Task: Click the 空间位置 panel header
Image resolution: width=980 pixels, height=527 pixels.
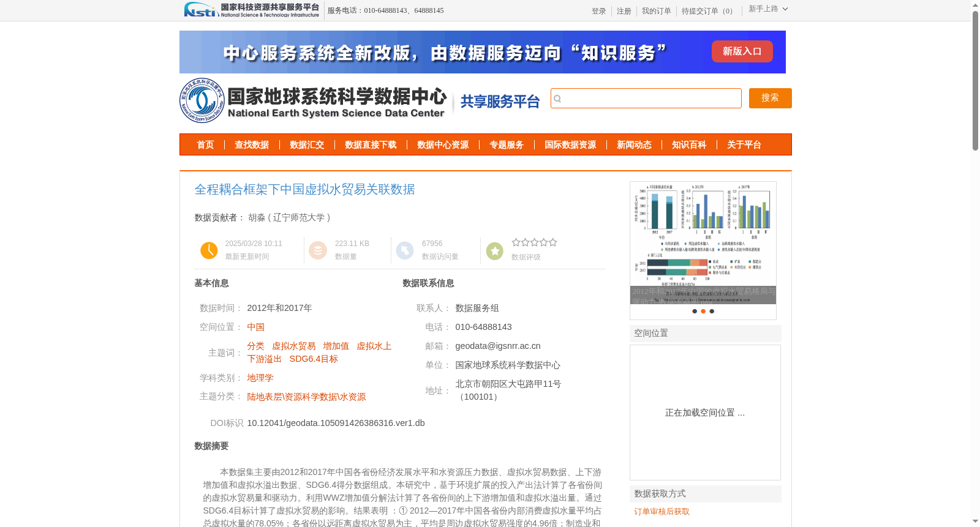Action: (x=706, y=334)
